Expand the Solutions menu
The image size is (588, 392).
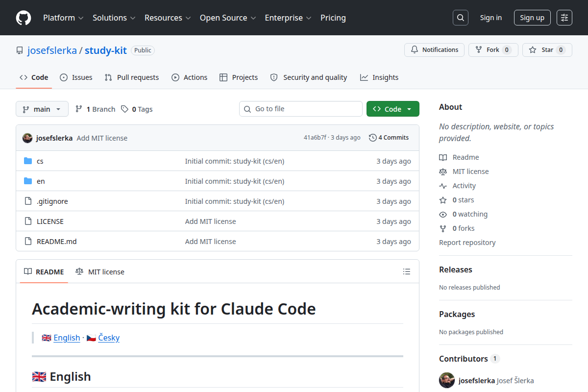114,18
